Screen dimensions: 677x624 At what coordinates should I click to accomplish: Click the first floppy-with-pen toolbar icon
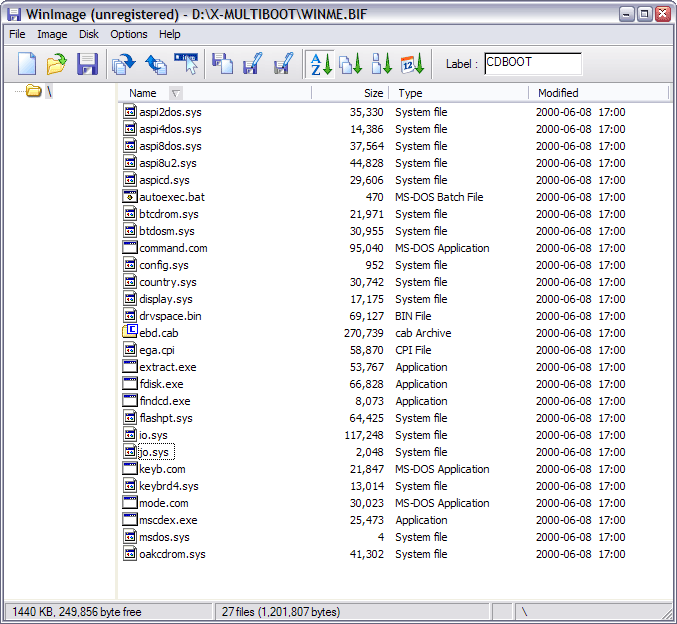[253, 64]
